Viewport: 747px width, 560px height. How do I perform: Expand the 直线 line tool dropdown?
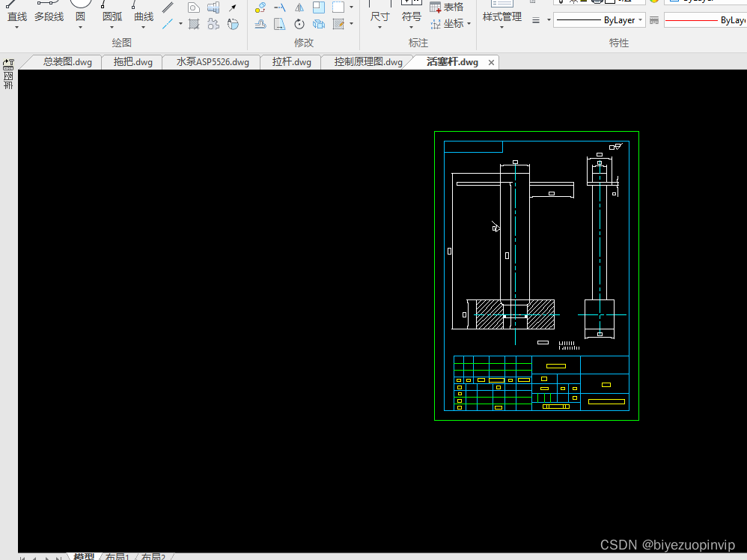point(16,27)
